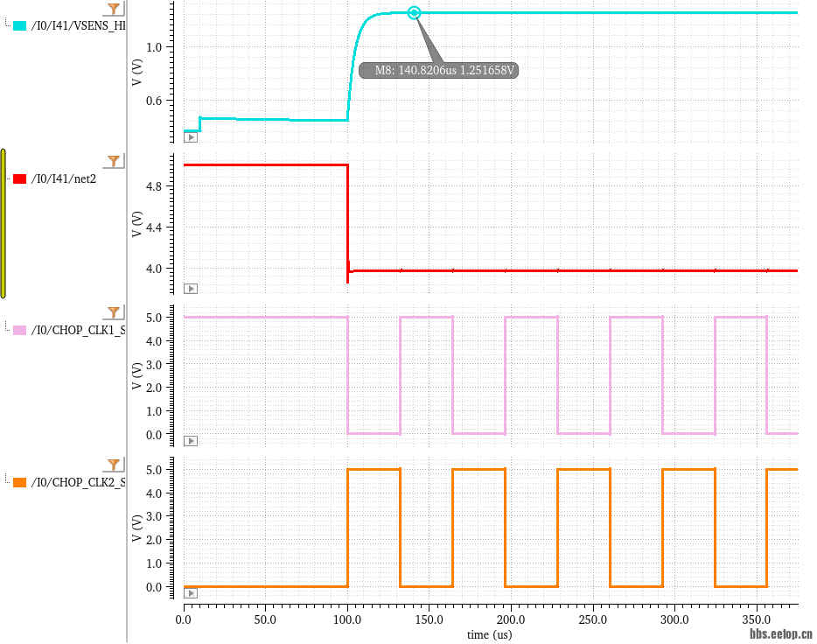Click the yellow selection bar beside net2

[3, 224]
